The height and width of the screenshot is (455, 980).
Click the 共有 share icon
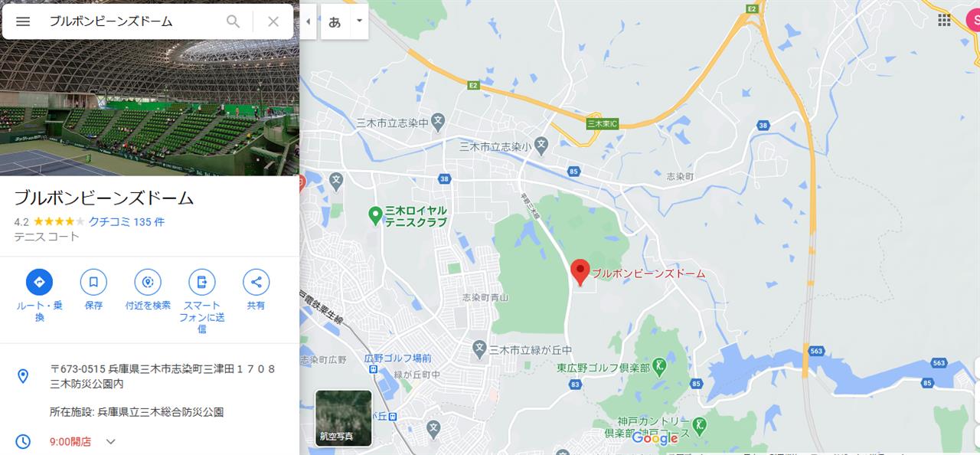click(x=256, y=282)
